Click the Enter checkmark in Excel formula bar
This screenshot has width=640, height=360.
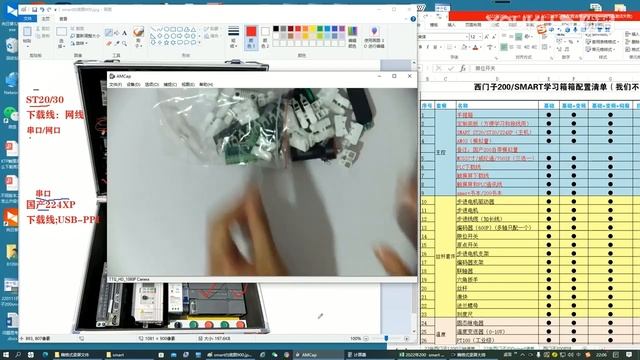451,68
